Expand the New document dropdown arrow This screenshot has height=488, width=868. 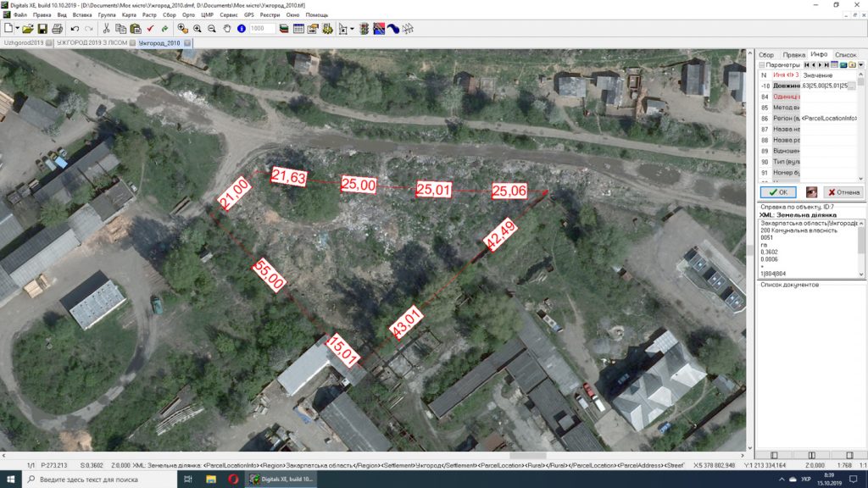click(16, 29)
